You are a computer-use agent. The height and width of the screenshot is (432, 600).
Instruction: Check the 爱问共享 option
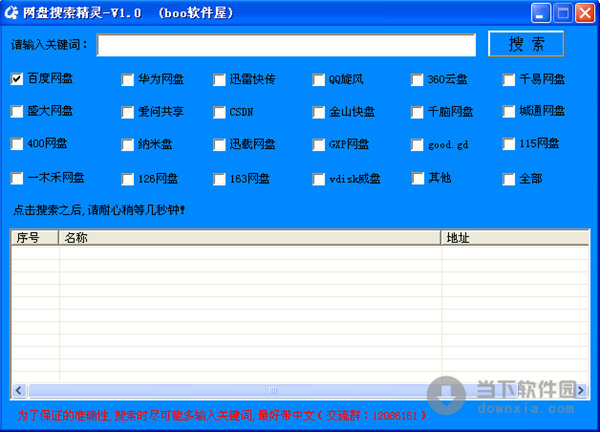pos(127,112)
